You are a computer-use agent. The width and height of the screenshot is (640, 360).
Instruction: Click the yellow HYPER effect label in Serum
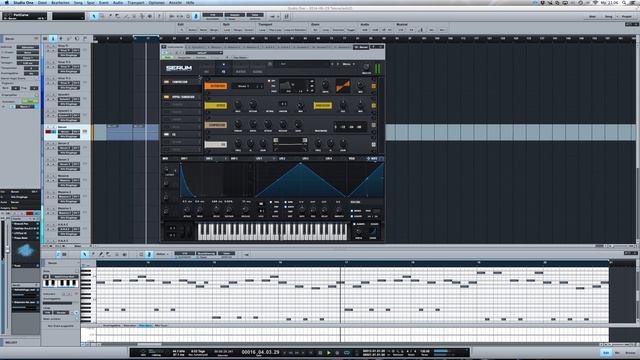[216, 105]
